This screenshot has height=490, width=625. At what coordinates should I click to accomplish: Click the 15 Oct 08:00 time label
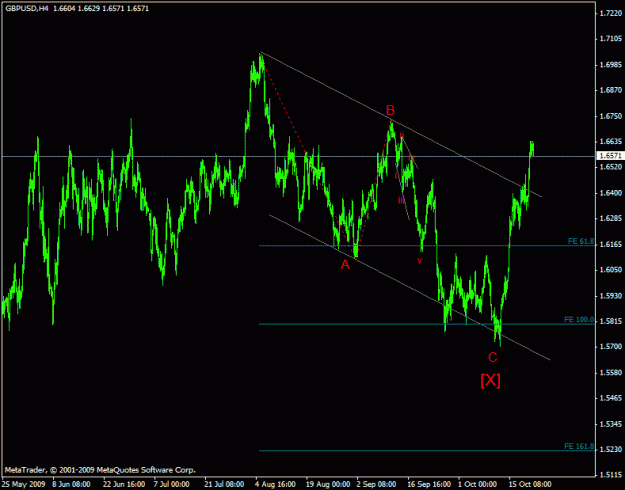(530, 484)
